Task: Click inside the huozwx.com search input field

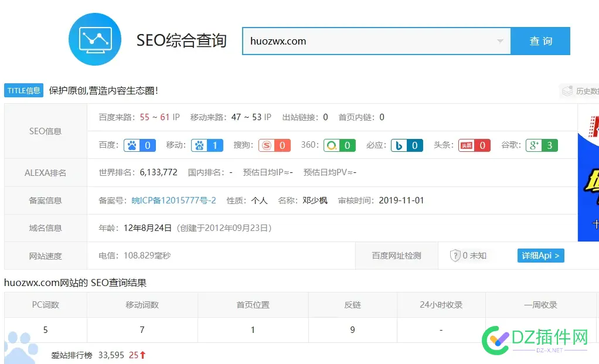Action: 328,41
